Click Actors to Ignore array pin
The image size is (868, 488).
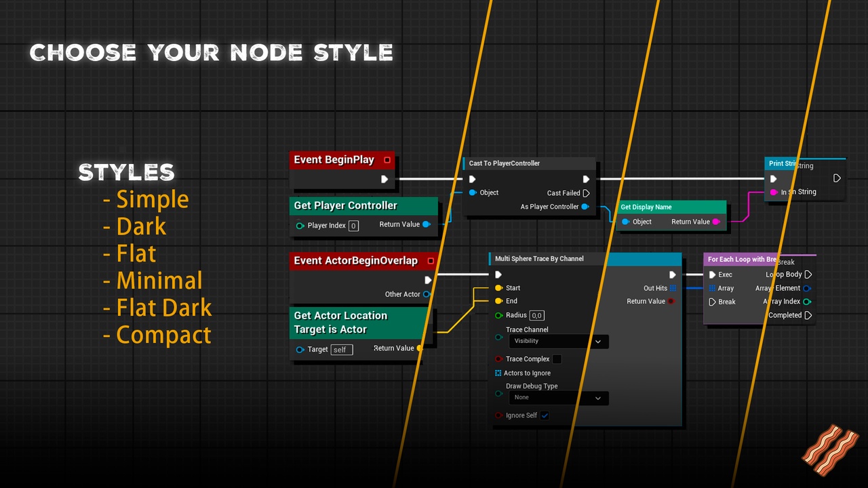tap(498, 373)
